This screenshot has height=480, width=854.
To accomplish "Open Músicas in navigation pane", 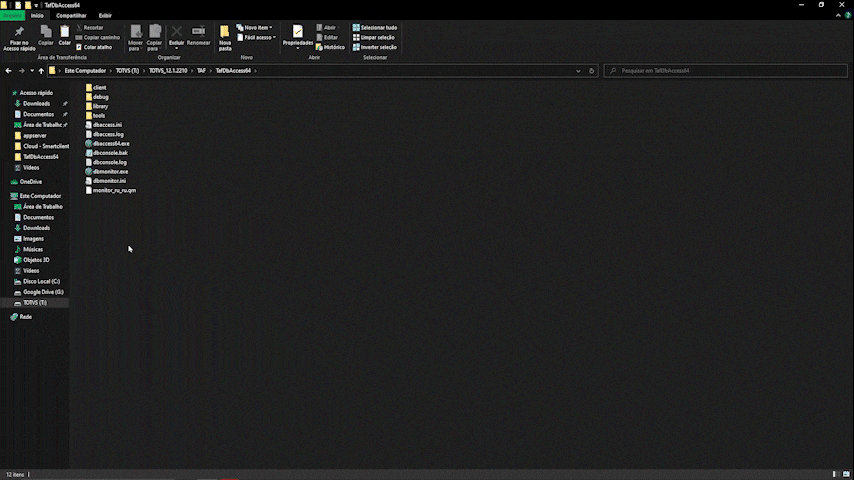I will tap(28, 249).
